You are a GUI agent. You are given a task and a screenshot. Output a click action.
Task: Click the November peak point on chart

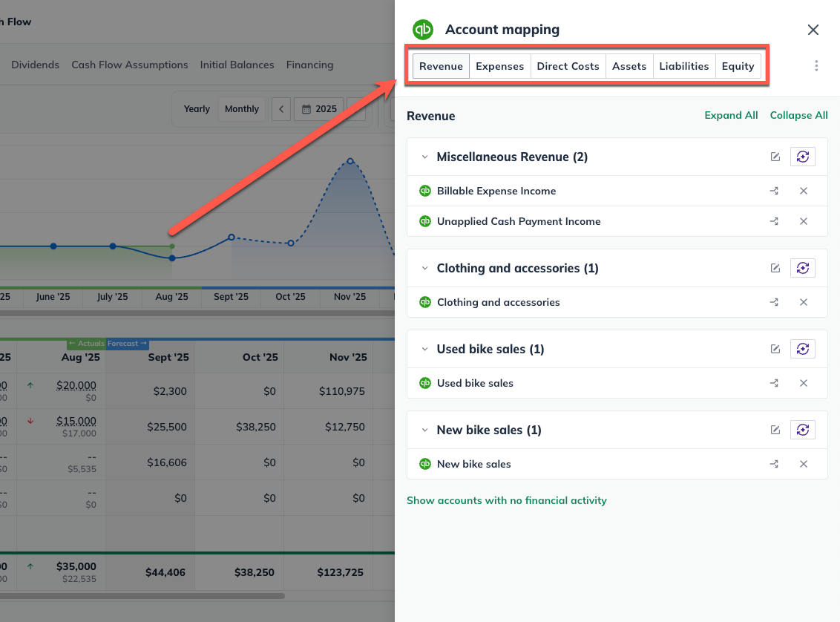(350, 160)
